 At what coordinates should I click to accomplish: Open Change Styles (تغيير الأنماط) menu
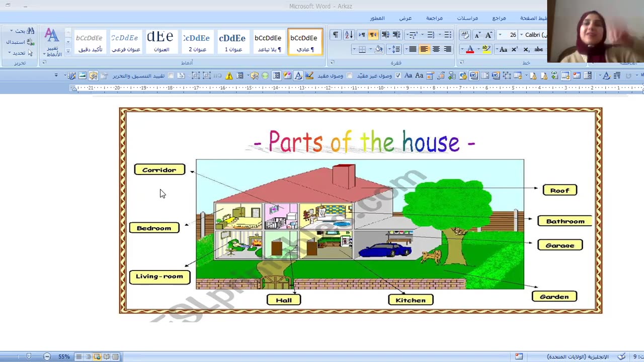[x=52, y=43]
